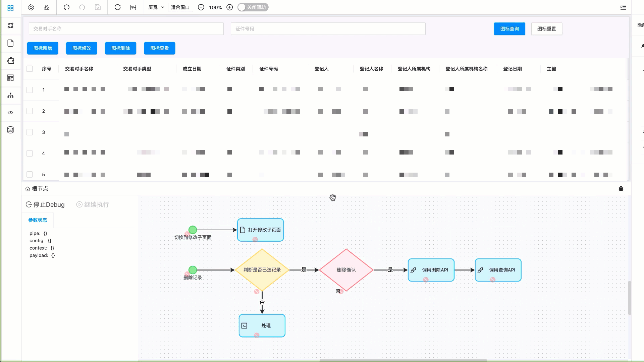Check the checkbox for row 1

tap(30, 90)
